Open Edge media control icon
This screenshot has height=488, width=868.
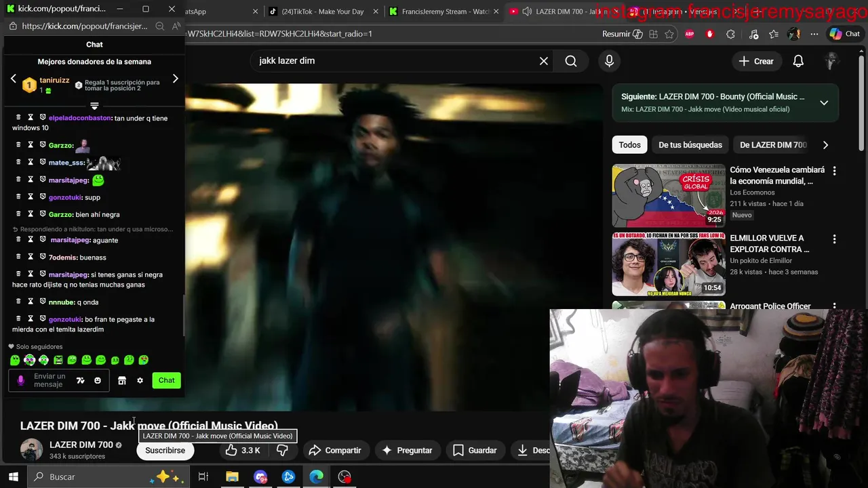[x=753, y=34]
